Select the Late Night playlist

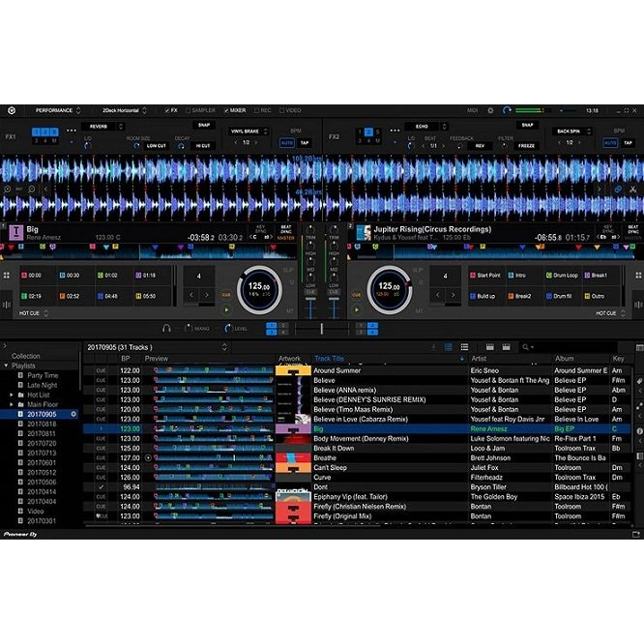[42, 385]
